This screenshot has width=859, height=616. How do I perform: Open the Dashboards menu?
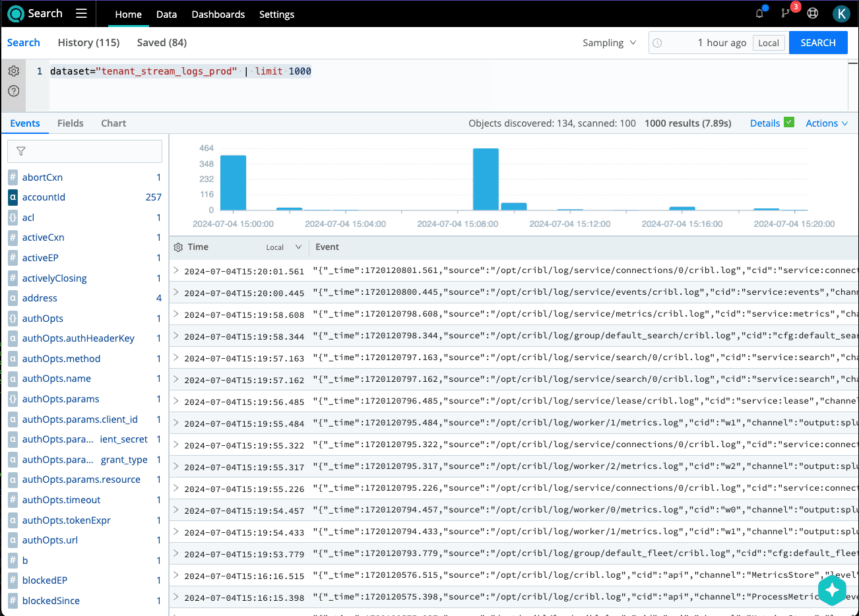point(218,14)
